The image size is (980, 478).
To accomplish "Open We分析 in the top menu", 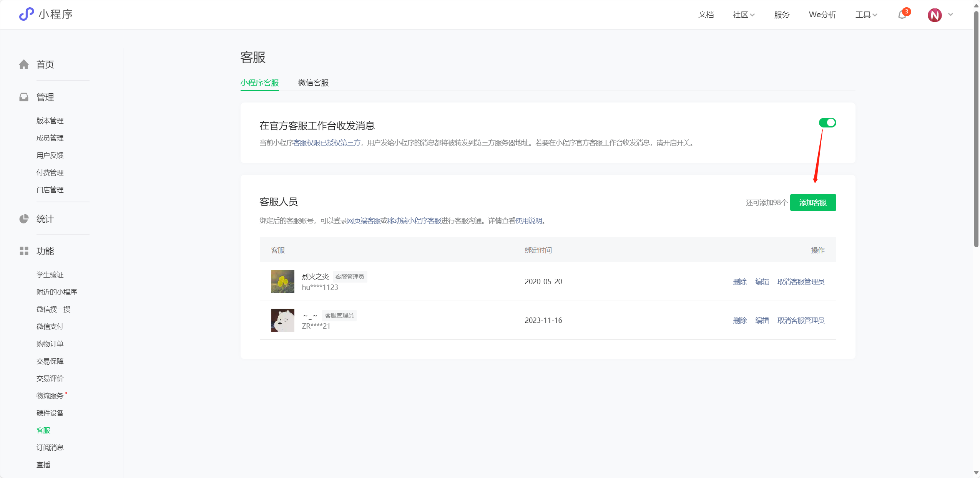I will tap(822, 15).
